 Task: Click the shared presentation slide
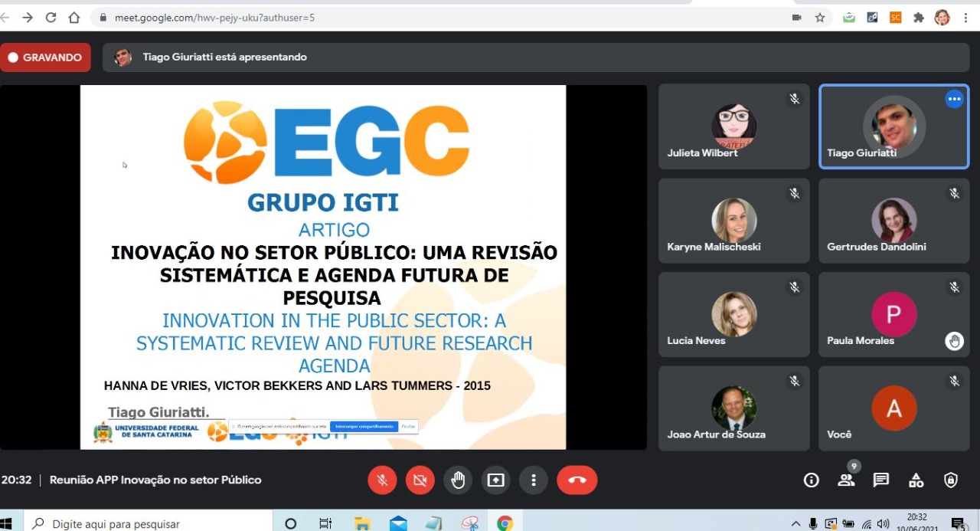click(x=323, y=267)
